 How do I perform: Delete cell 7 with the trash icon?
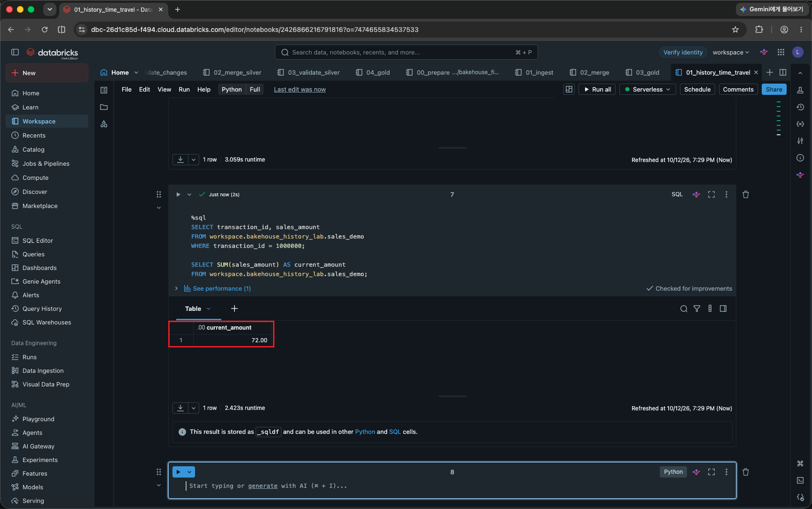click(x=746, y=194)
